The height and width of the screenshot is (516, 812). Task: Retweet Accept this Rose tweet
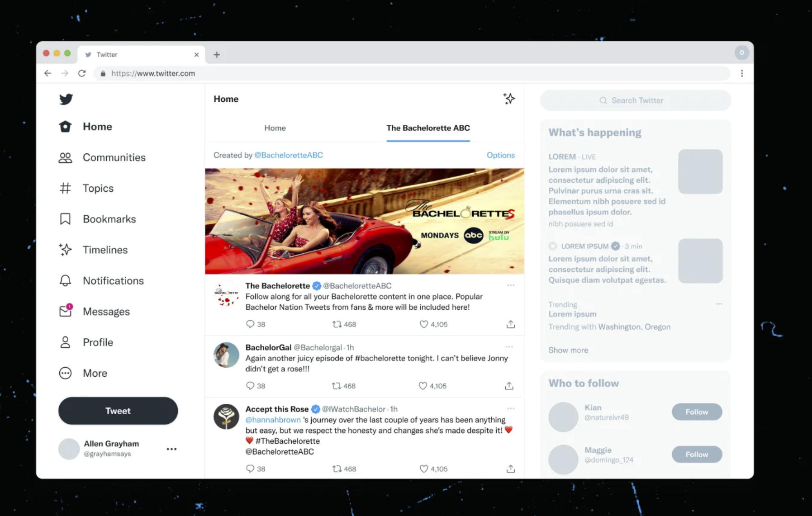[x=344, y=469]
